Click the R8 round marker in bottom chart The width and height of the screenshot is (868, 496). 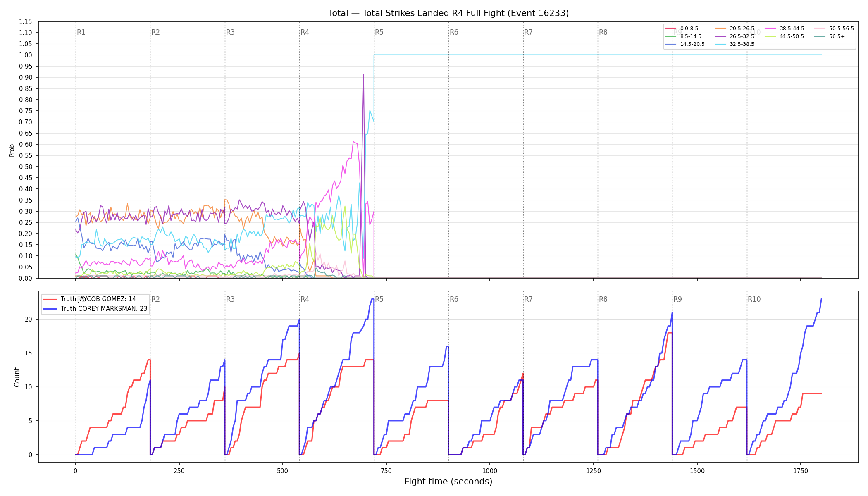pos(603,299)
